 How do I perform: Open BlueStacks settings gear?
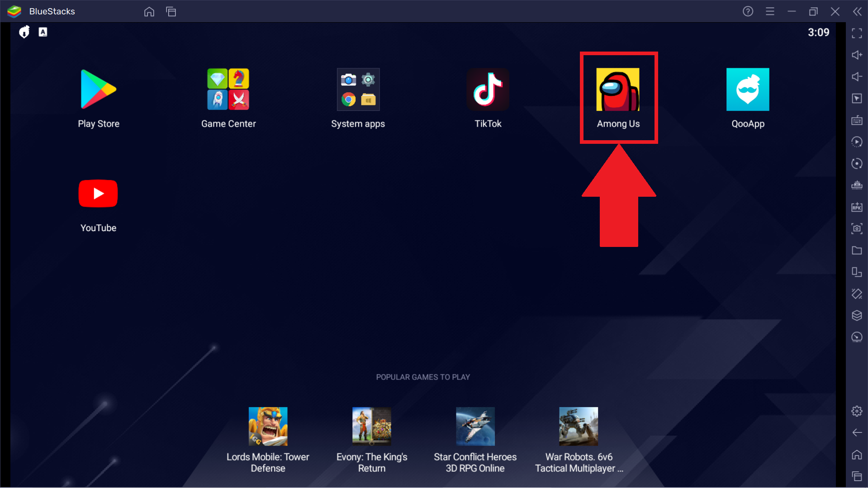pyautogui.click(x=857, y=411)
